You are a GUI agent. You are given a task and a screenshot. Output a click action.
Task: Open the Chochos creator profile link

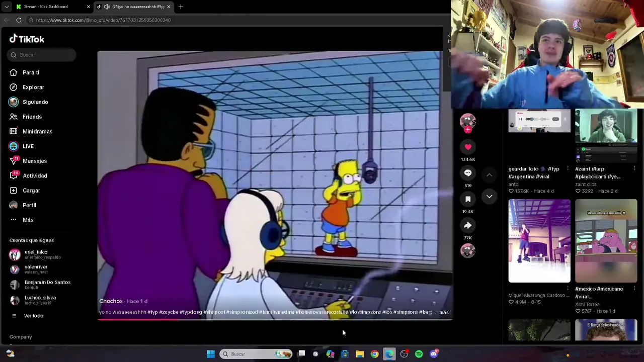pos(111,301)
